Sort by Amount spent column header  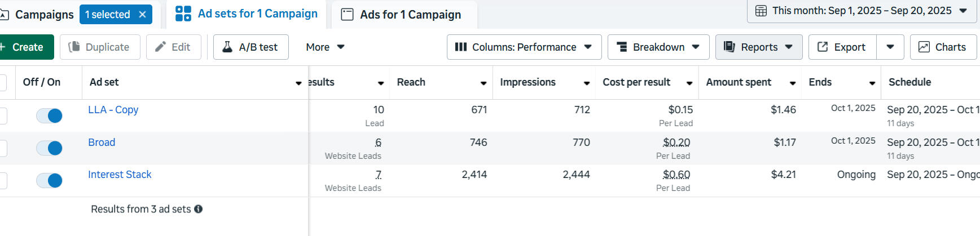(739, 82)
